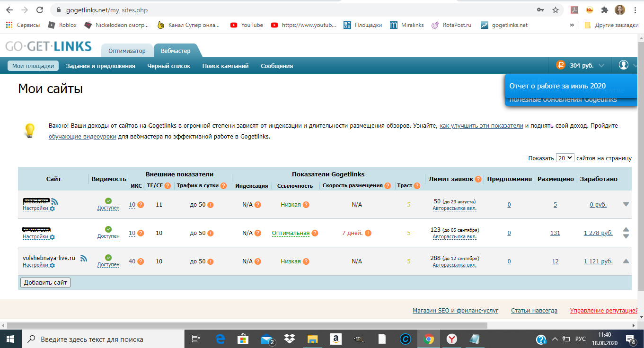Select the Вебмастер tab
This screenshot has width=644, height=348.
(x=176, y=51)
